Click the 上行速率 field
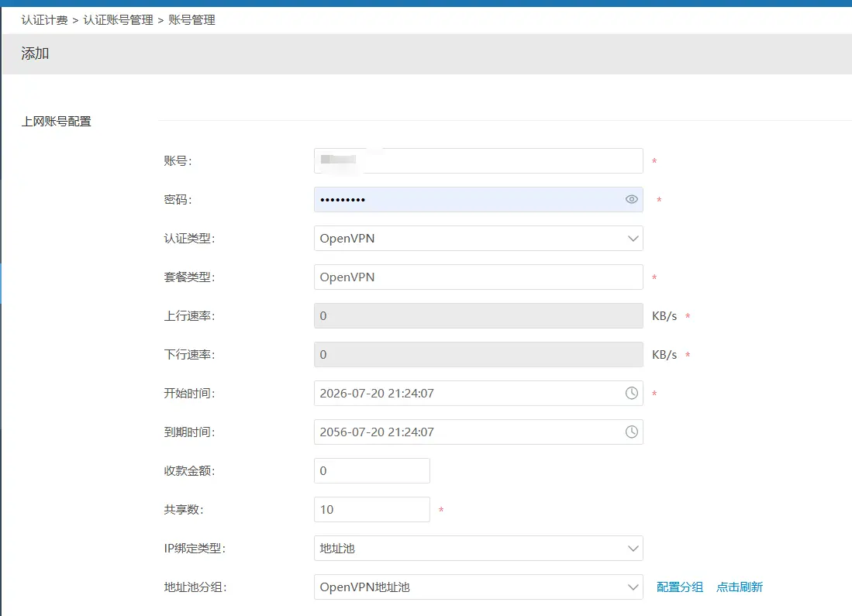Viewport: 852px width, 616px height. 478,315
